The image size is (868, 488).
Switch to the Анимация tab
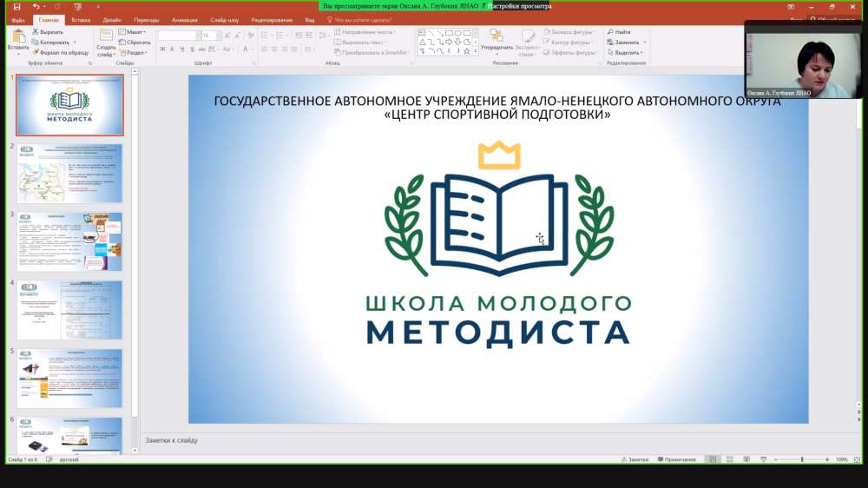click(x=184, y=20)
